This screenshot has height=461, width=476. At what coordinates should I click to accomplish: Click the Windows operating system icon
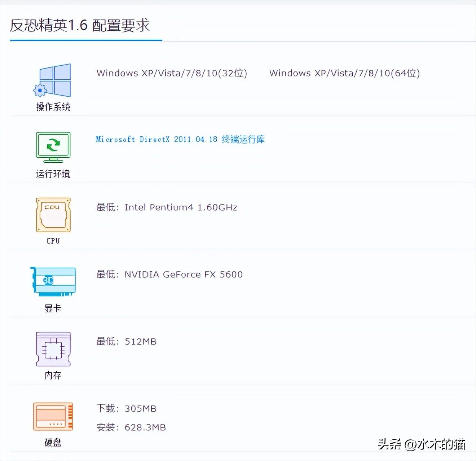tap(53, 80)
